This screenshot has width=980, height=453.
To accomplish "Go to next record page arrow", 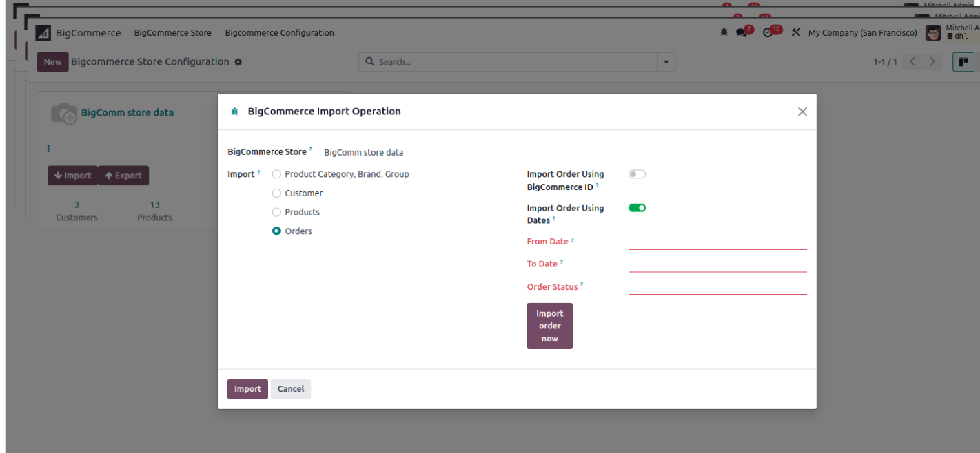I will [932, 62].
